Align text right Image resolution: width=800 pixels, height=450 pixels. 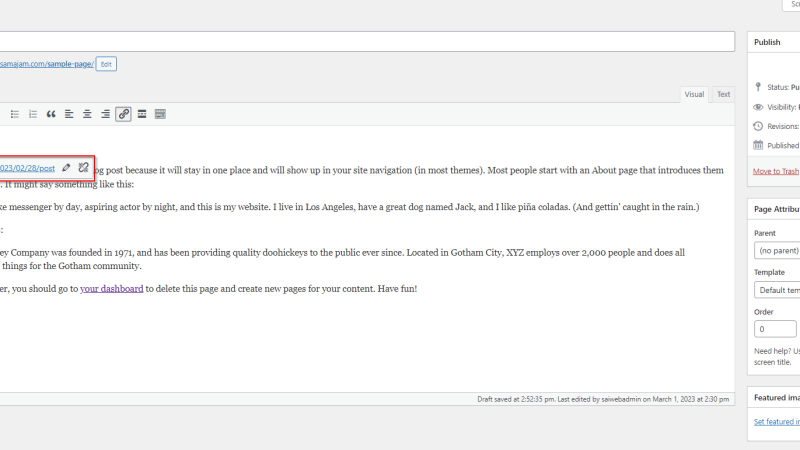tap(105, 114)
